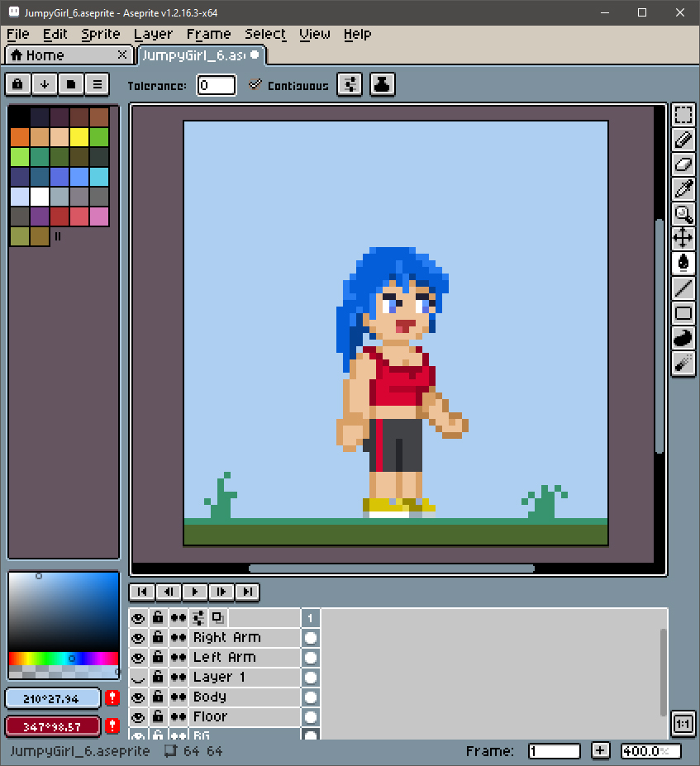Click the zoom percentage 400.0 field
700x766 pixels.
tap(650, 751)
